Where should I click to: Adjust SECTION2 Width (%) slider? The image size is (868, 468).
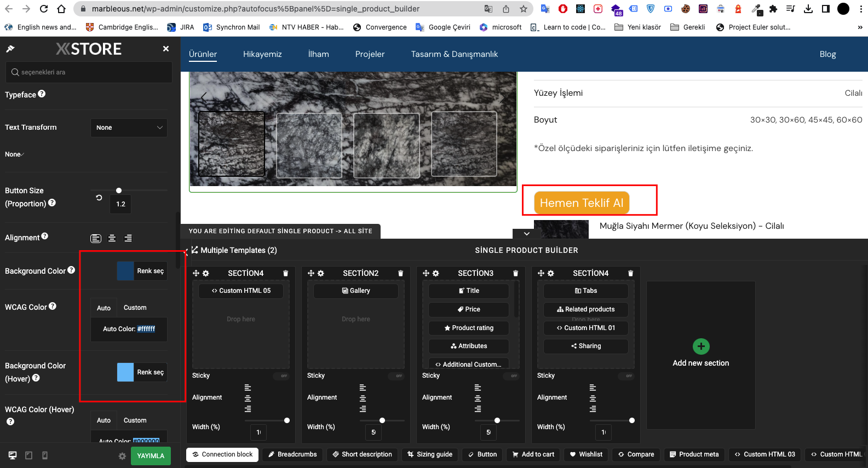click(x=382, y=420)
